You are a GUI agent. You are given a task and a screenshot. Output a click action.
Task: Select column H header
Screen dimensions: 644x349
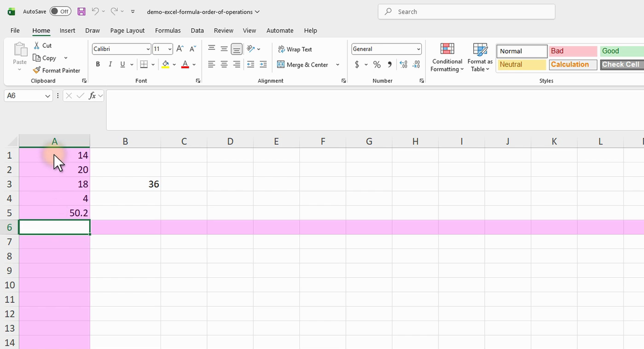[x=415, y=142]
